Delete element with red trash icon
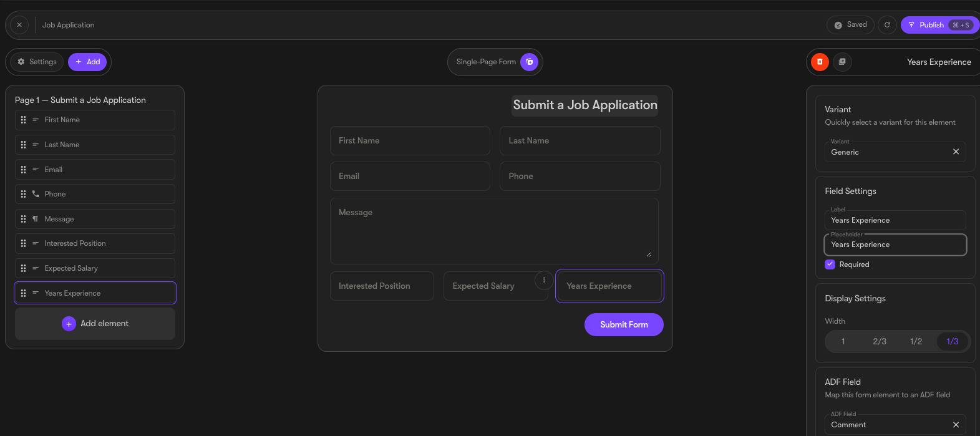Viewport: 980px width, 436px height. tap(820, 62)
